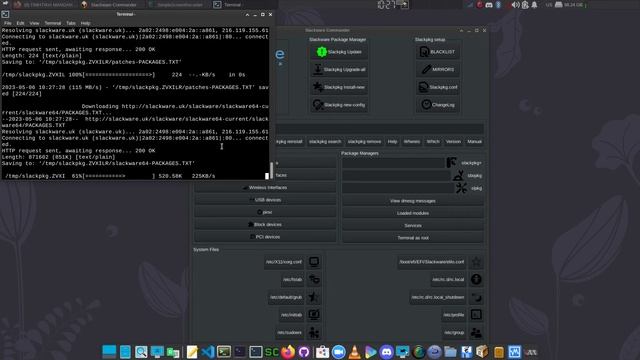
Task: Click the screen icon beside /etc/inittab
Action: point(314,315)
